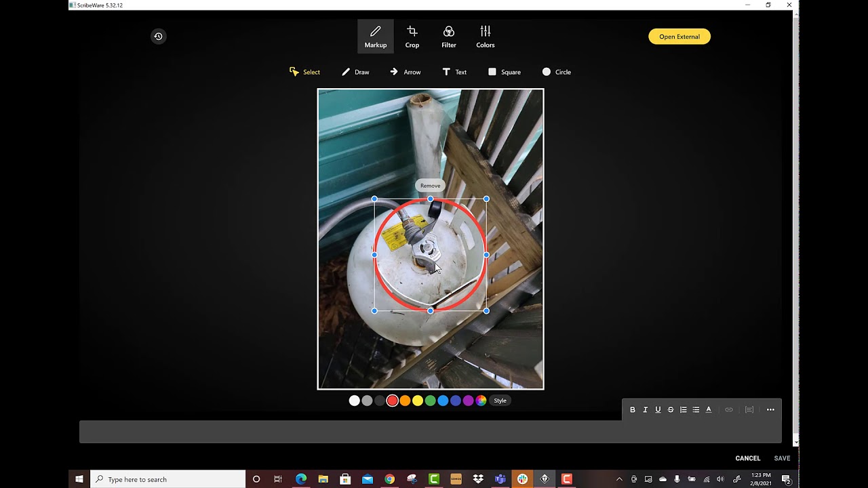Pick the orange color swatch
868x488 pixels.
[x=405, y=401]
